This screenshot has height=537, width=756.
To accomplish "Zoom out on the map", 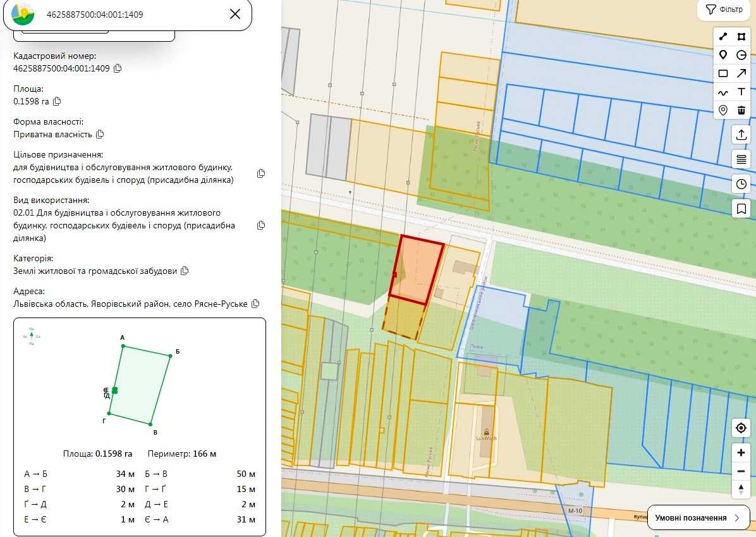I will (x=741, y=471).
